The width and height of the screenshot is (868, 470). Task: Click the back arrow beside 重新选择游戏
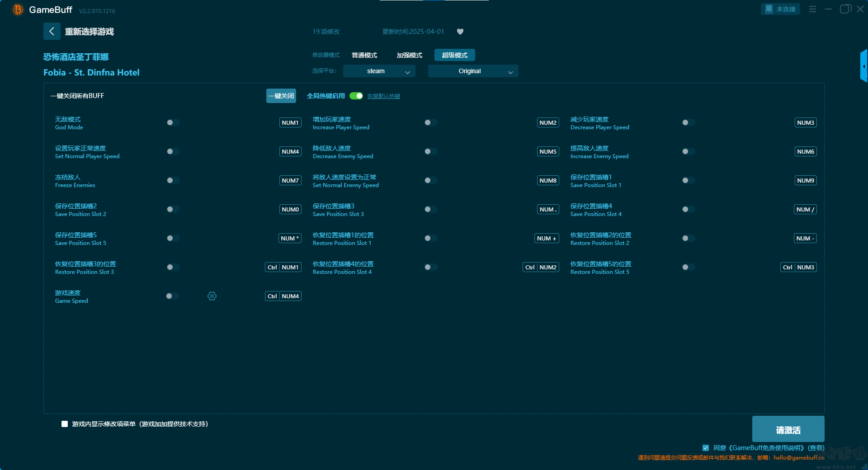[52, 31]
